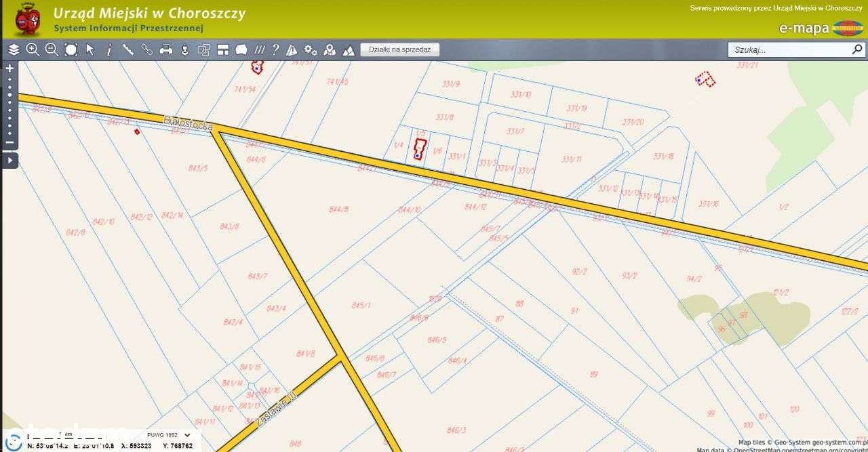Click parcel label 843/7

pos(258,276)
